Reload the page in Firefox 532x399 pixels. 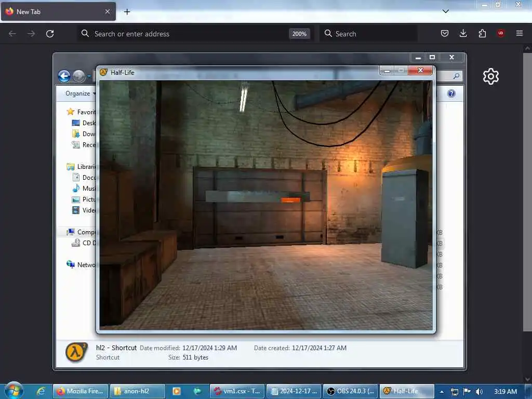coord(50,34)
